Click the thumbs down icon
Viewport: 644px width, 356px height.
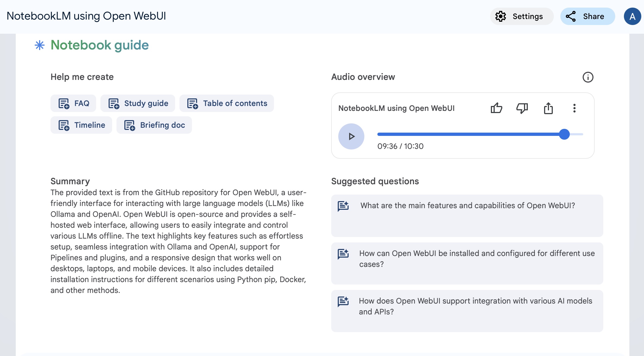pos(522,108)
